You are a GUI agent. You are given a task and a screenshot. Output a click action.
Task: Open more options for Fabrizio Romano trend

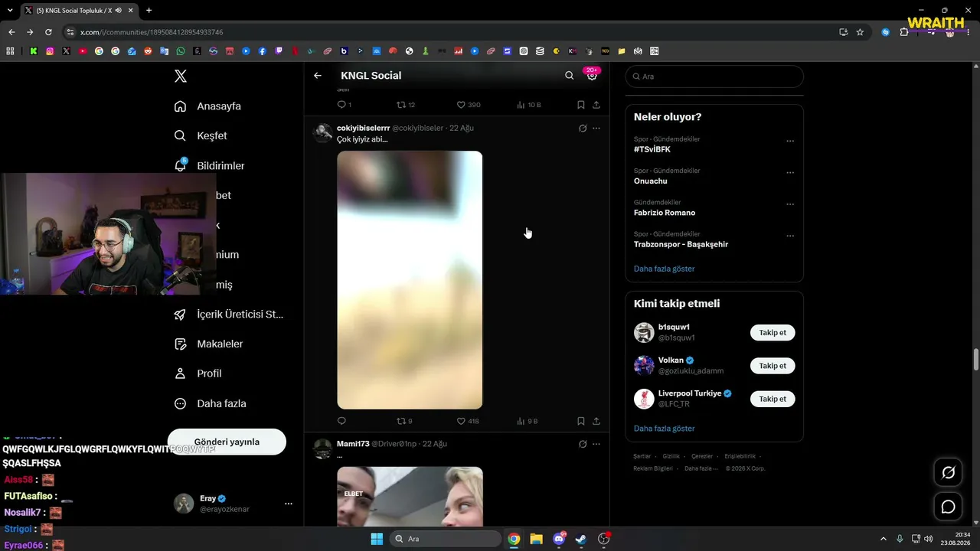pyautogui.click(x=790, y=204)
